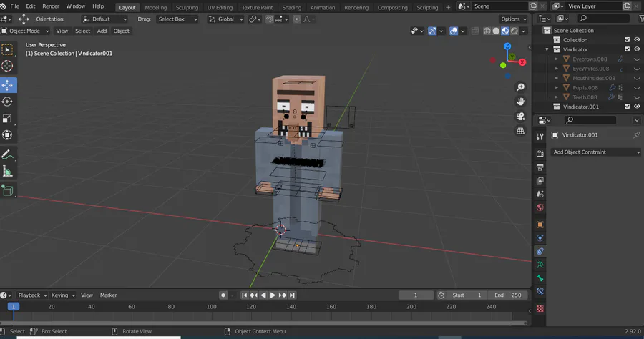
Task: Open the Playback dropdown in timeline
Action: [x=32, y=295]
